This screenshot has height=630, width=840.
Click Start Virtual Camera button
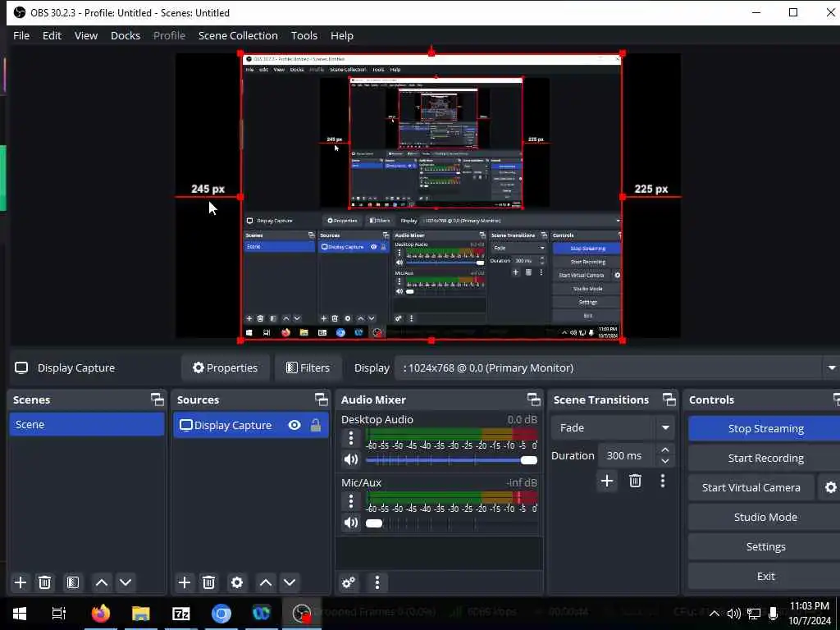click(751, 487)
